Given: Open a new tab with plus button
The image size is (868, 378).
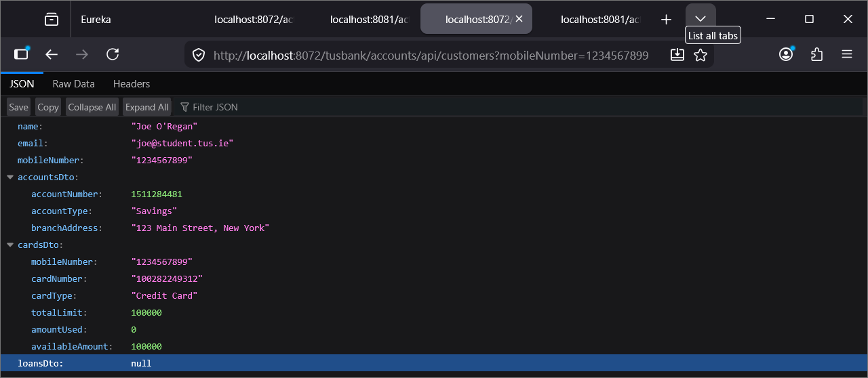Looking at the screenshot, I should tap(666, 20).
